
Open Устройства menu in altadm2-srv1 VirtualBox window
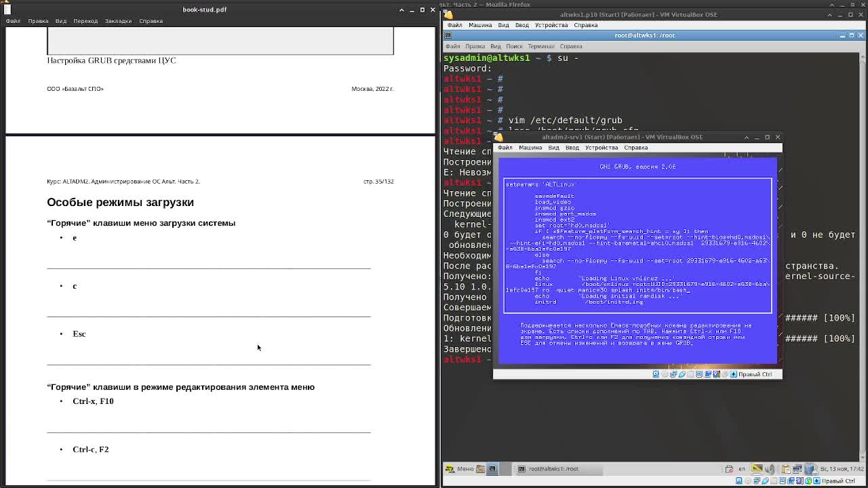pyautogui.click(x=601, y=148)
